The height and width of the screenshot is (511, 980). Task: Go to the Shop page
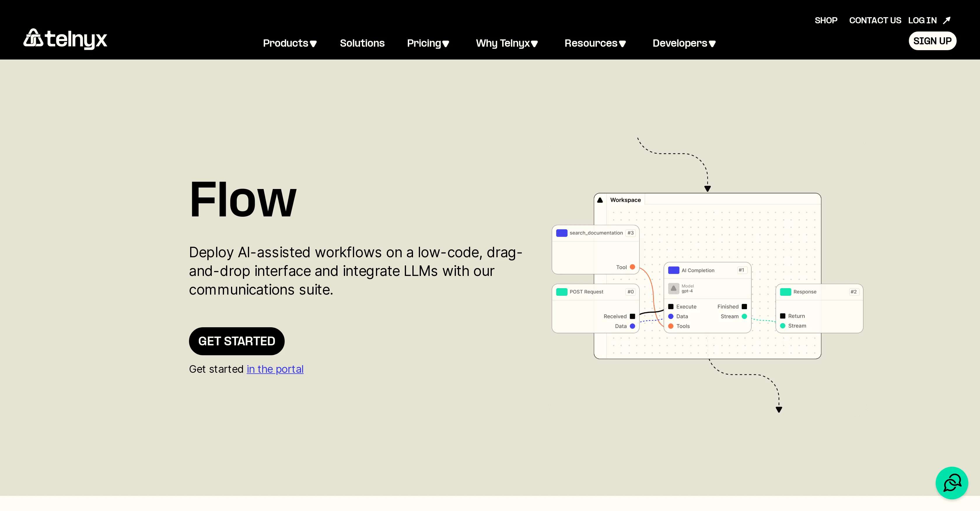coord(826,20)
